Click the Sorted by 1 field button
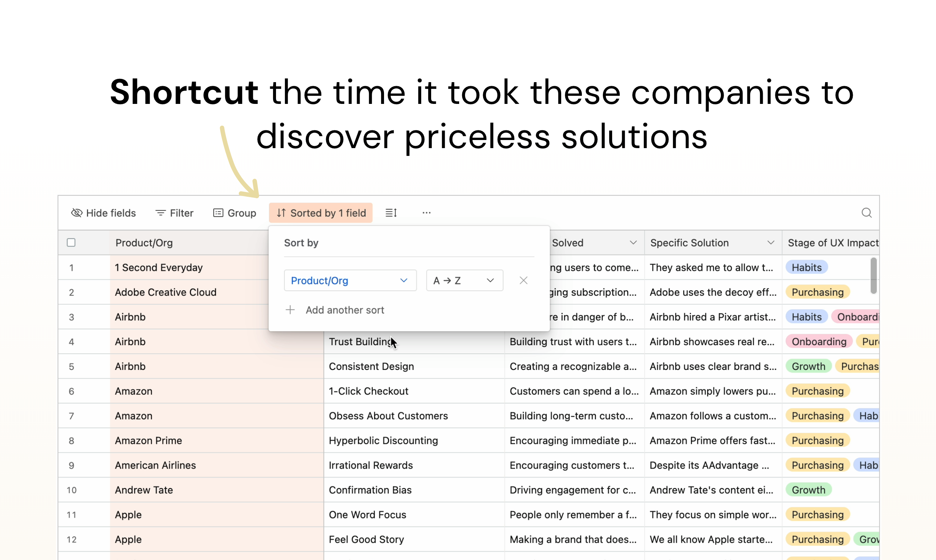 pyautogui.click(x=321, y=213)
